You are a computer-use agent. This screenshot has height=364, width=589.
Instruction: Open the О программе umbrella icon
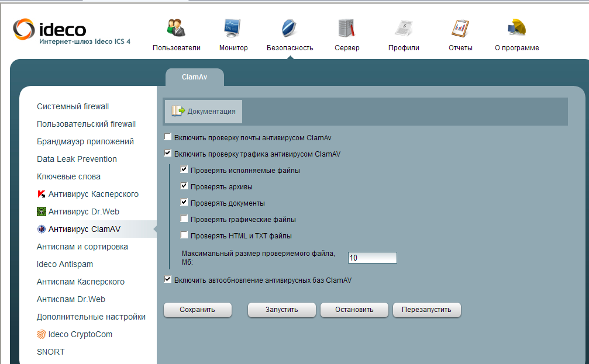(x=517, y=28)
